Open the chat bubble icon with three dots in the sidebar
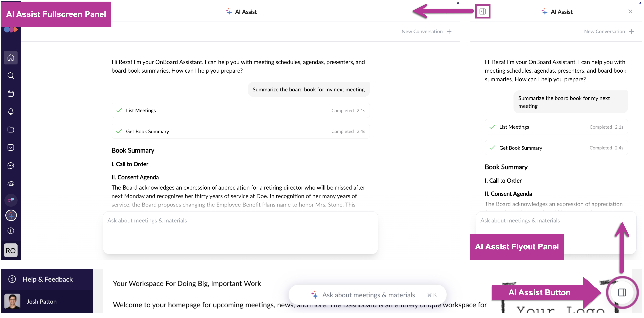644x318 pixels. point(11,166)
